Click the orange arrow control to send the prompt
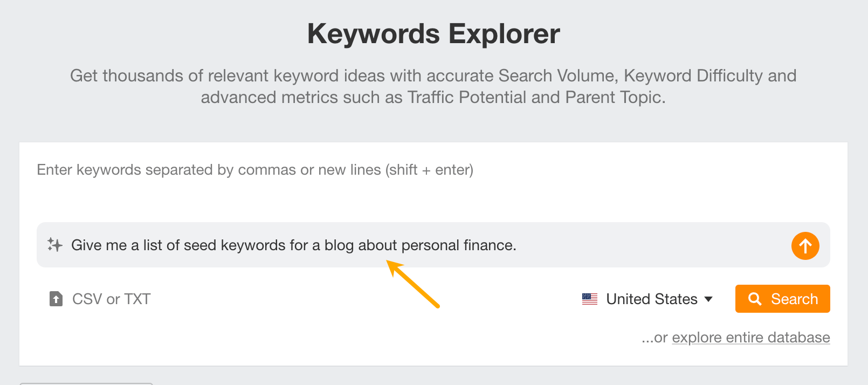Image resolution: width=868 pixels, height=385 pixels. click(805, 245)
